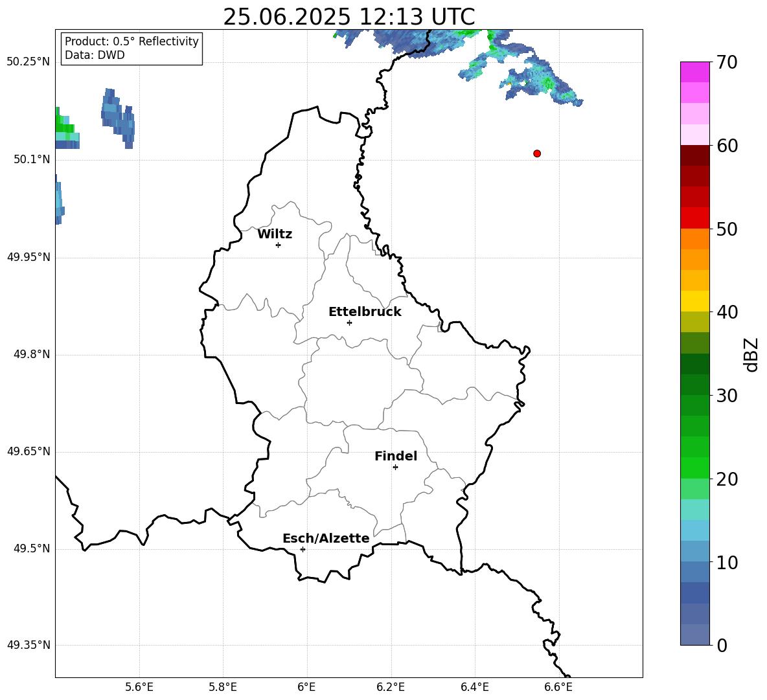Click the 49.95°N latitude label
The width and height of the screenshot is (767, 700).
(x=28, y=257)
